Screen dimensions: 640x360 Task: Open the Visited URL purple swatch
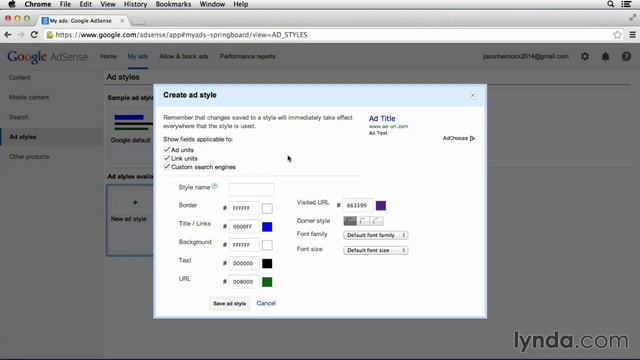tap(380, 205)
